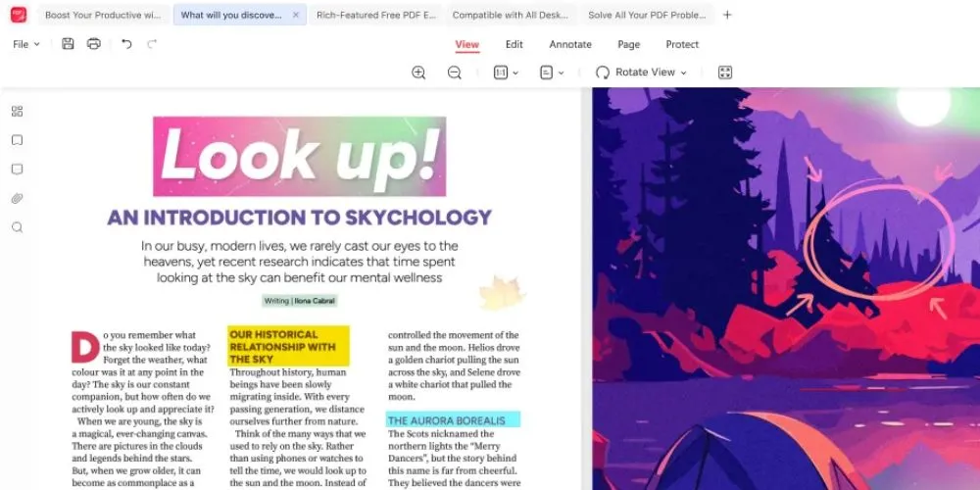Open the page thumbnails panel
The width and height of the screenshot is (980, 490).
[x=17, y=112]
